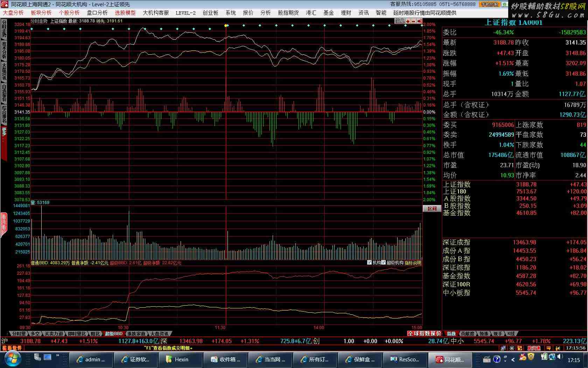Click the 信息 button above the chart
Viewport: 588px width, 368px height.
[x=400, y=21]
